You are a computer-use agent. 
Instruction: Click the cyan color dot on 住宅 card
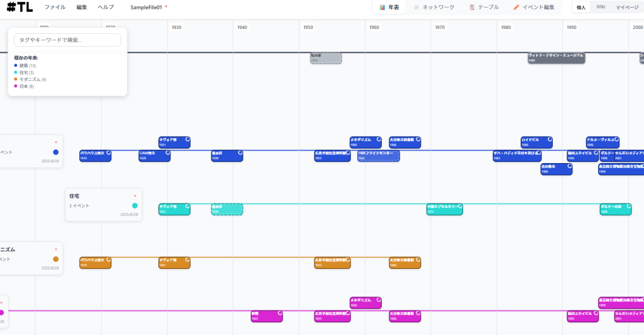[135, 206]
